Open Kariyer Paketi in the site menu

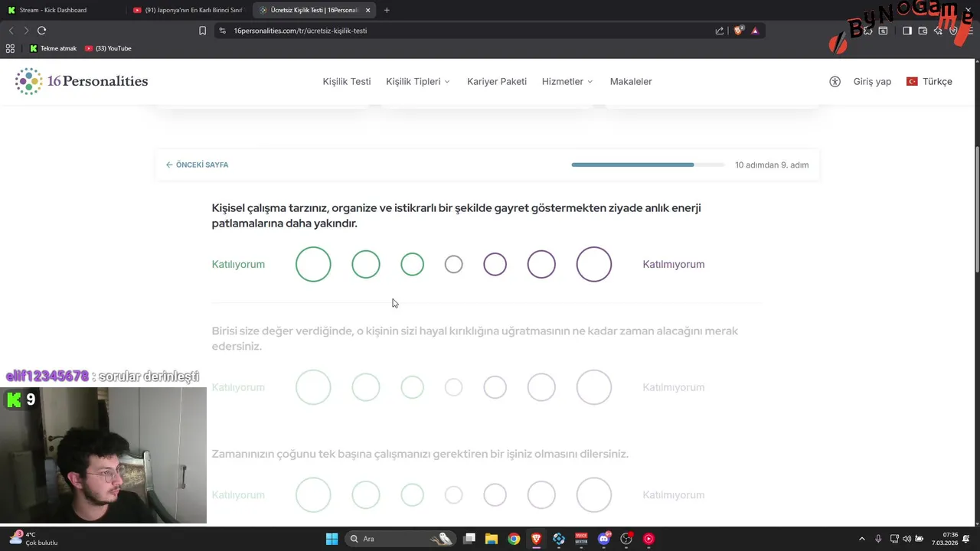point(497,81)
